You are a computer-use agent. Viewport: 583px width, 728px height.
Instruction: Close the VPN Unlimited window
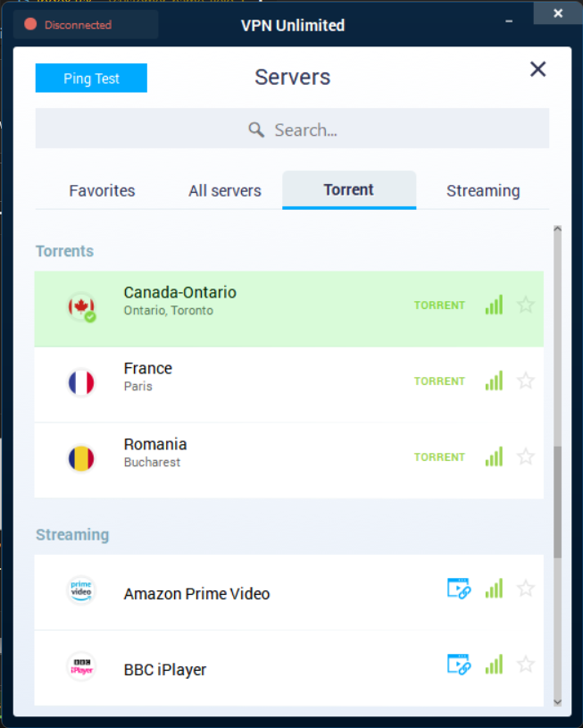coord(558,13)
